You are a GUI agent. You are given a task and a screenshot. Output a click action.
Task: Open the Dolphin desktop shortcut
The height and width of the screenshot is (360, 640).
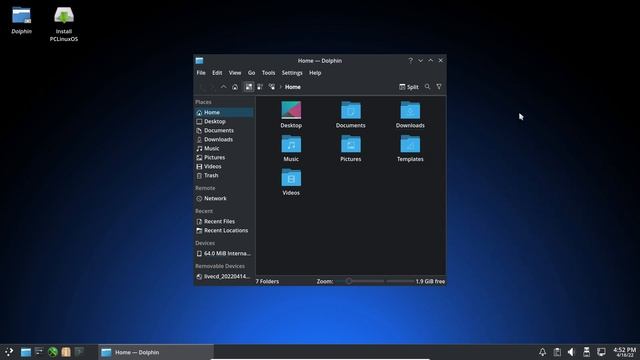(x=21, y=20)
